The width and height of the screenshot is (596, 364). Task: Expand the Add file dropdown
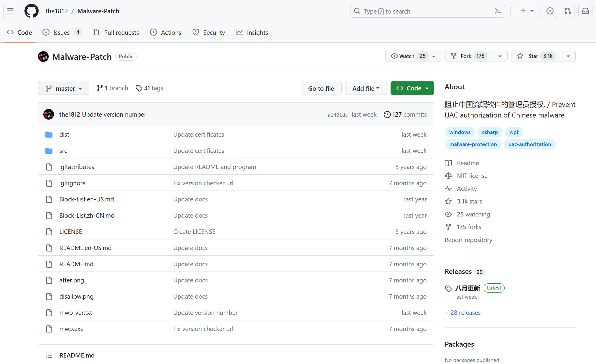click(366, 88)
